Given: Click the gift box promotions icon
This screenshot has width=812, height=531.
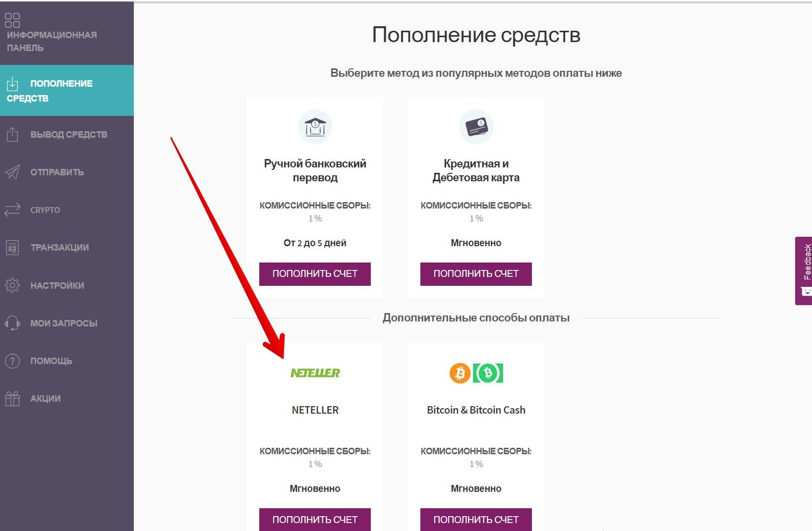Looking at the screenshot, I should coord(12,398).
